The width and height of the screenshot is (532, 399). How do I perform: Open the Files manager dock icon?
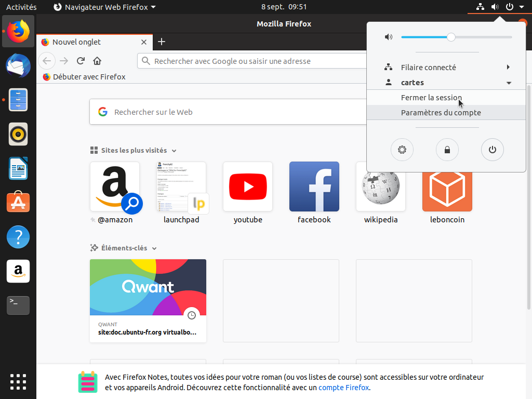pyautogui.click(x=18, y=100)
